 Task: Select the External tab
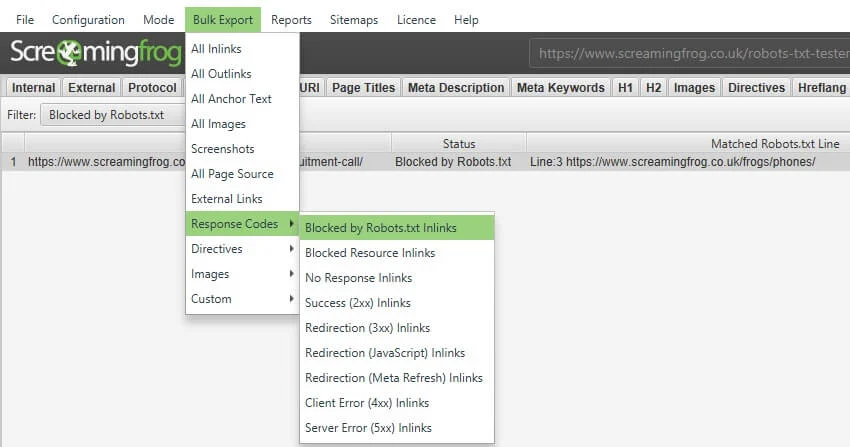tap(92, 88)
